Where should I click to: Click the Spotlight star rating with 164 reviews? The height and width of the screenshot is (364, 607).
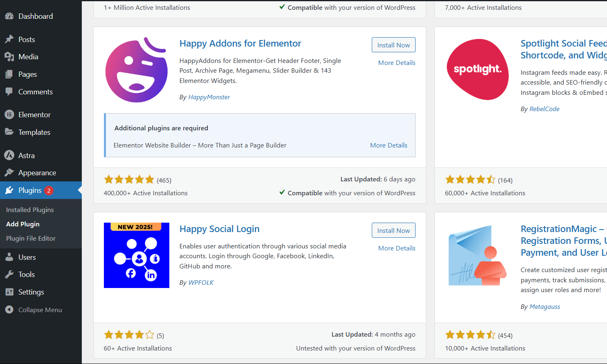470,180
